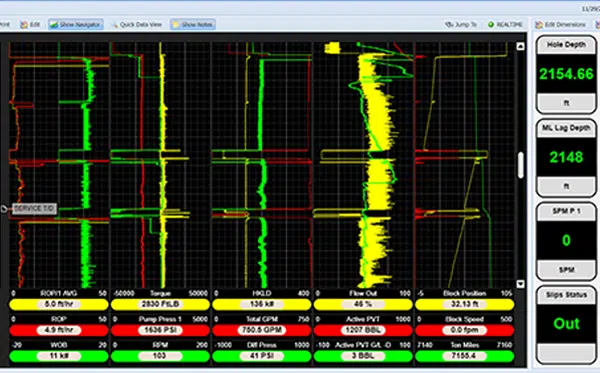The width and height of the screenshot is (600, 373).
Task: Click the Block Position track label
Action: pyautogui.click(x=465, y=293)
